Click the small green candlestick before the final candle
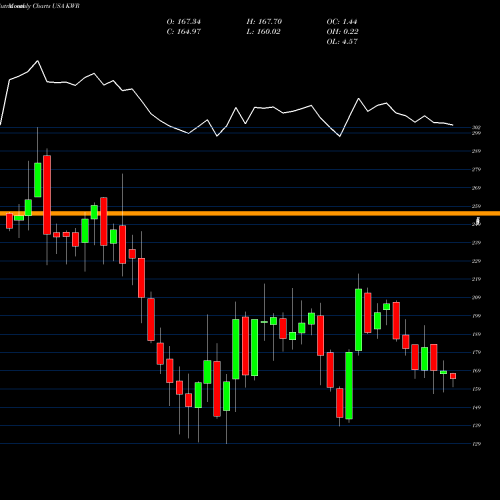Screen dimensions: 500x500 (443, 372)
